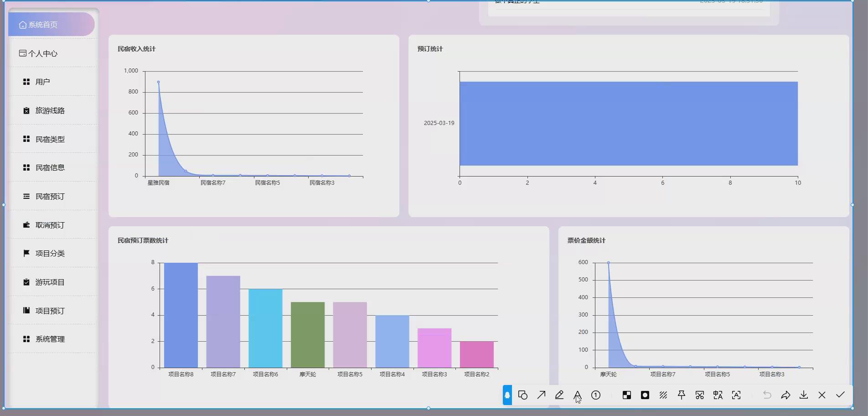Open 项目预订 menu item

(x=53, y=311)
